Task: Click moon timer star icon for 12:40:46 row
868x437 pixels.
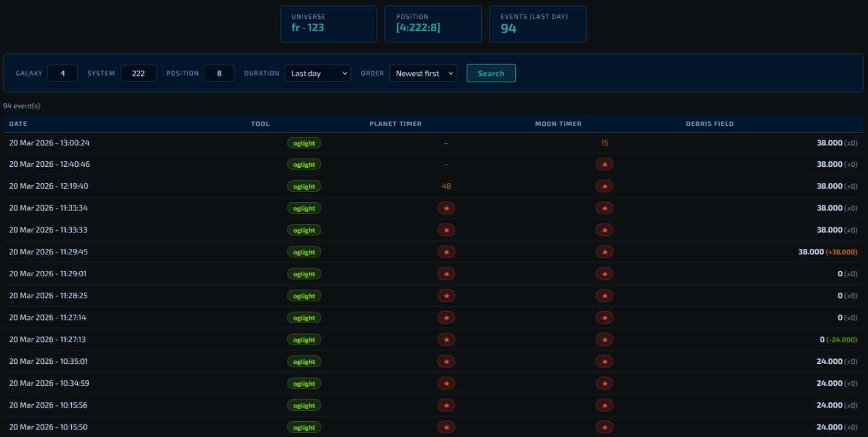Action: coord(604,164)
